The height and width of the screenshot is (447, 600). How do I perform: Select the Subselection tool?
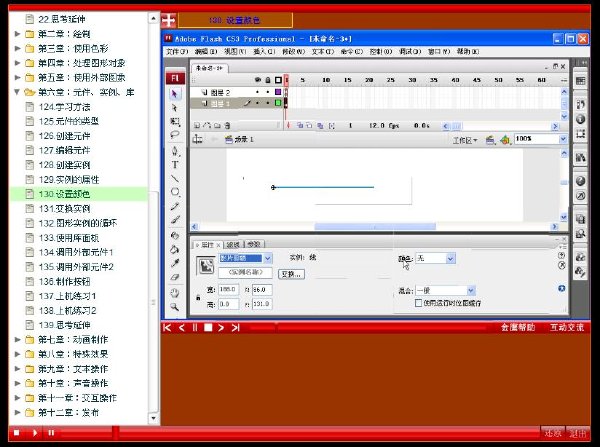coord(175,108)
